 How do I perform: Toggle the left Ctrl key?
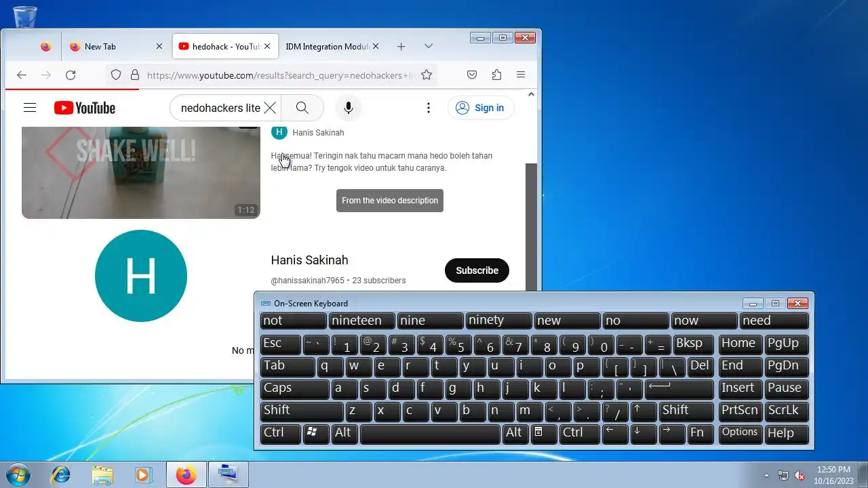(x=280, y=433)
